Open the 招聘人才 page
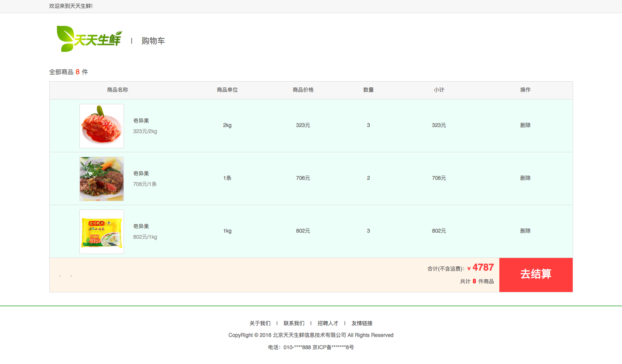 click(x=328, y=323)
